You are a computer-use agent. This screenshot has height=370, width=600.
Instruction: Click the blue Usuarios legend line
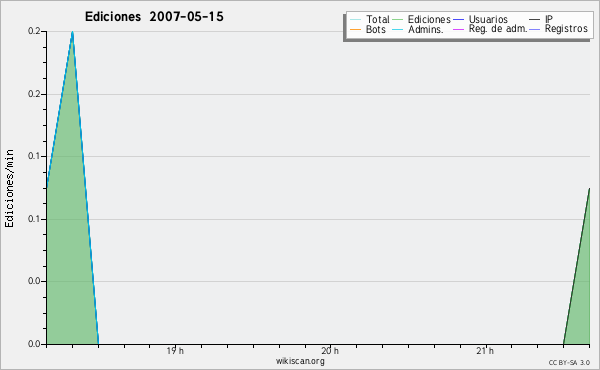tap(458, 20)
